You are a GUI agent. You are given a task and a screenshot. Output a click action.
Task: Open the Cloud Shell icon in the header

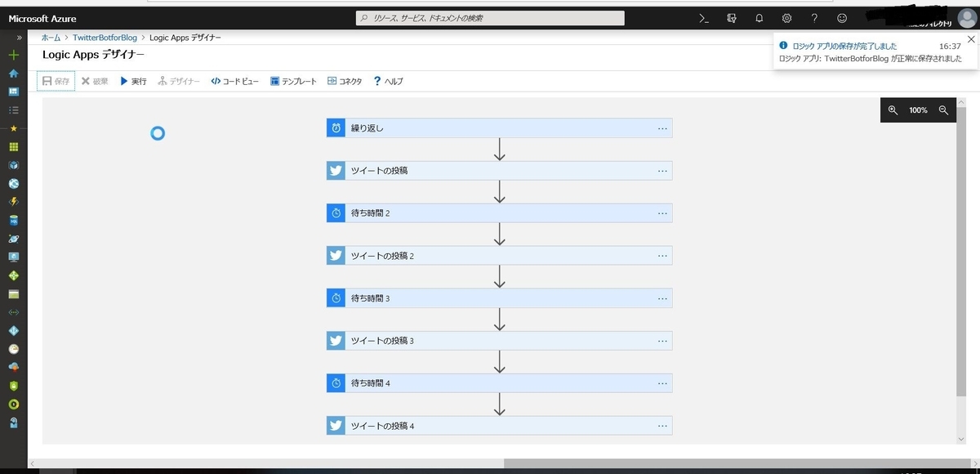[703, 18]
